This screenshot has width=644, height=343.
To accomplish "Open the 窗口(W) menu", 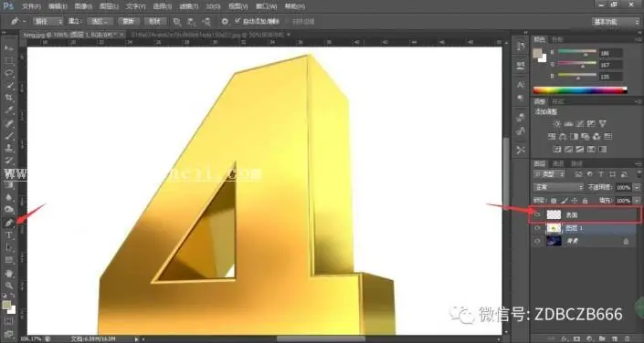I will 266,6.
